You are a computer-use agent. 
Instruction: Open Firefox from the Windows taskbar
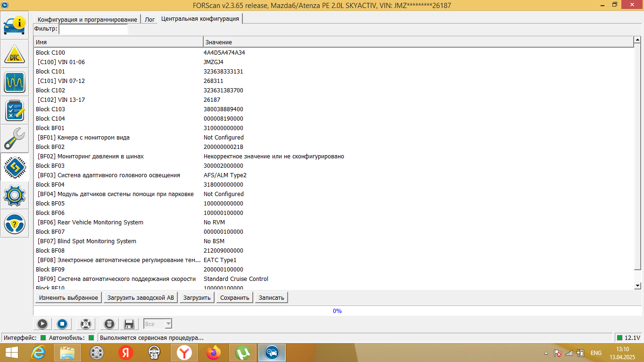point(214,353)
